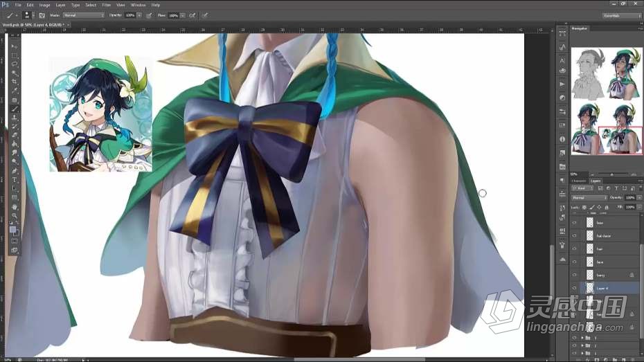644x362 pixels.
Task: Select the Navigator panel tab
Action: click(580, 28)
